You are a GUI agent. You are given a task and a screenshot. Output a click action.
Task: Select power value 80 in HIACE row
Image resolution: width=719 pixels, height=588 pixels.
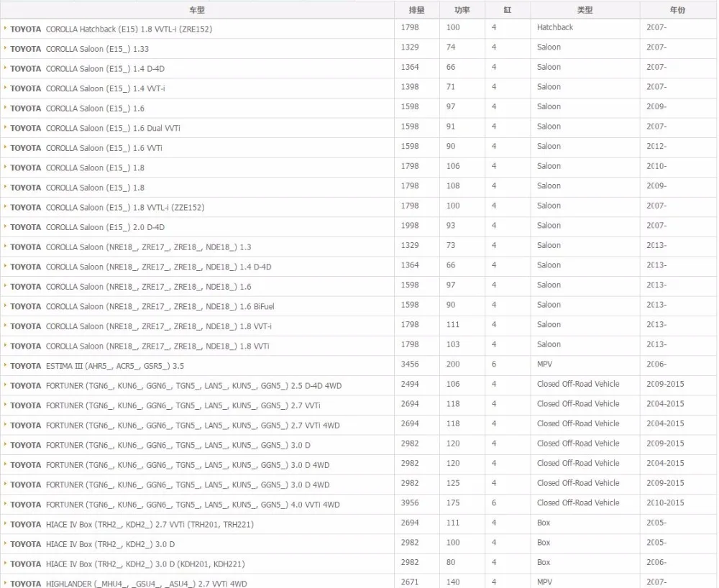[451, 562]
